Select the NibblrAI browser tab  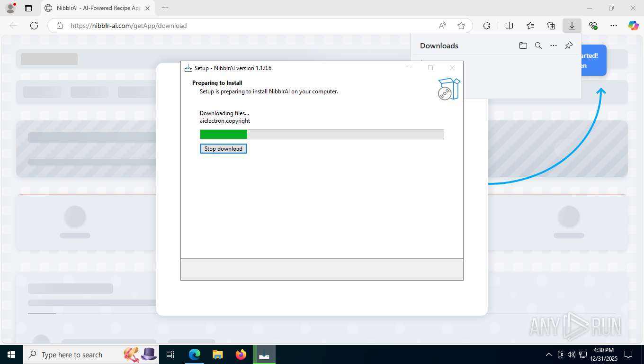(x=98, y=8)
